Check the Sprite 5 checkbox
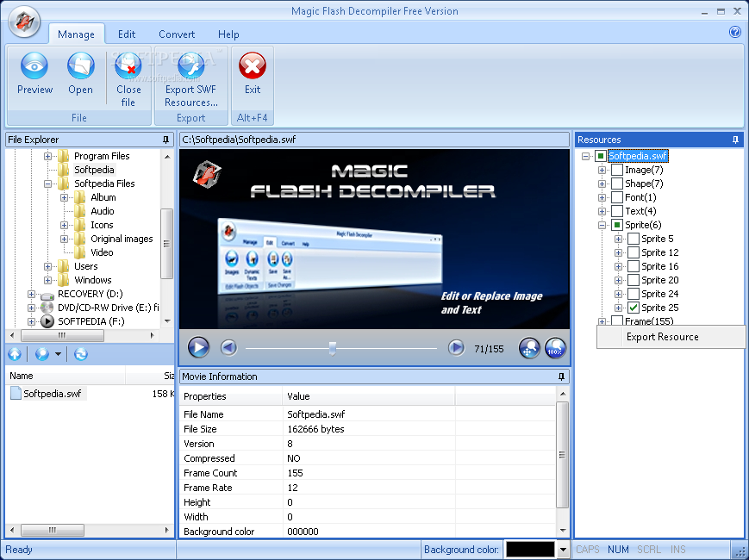The image size is (749, 560). click(x=634, y=239)
